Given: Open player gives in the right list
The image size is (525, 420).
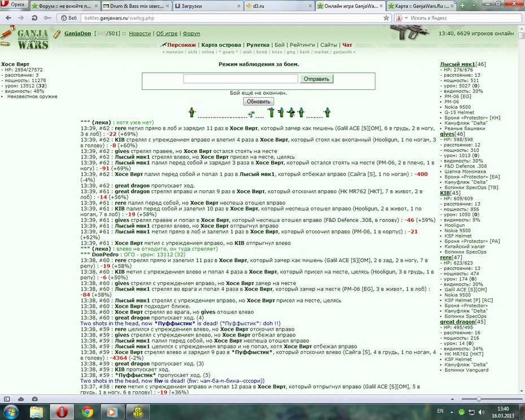Looking at the screenshot, I should coord(447,134).
